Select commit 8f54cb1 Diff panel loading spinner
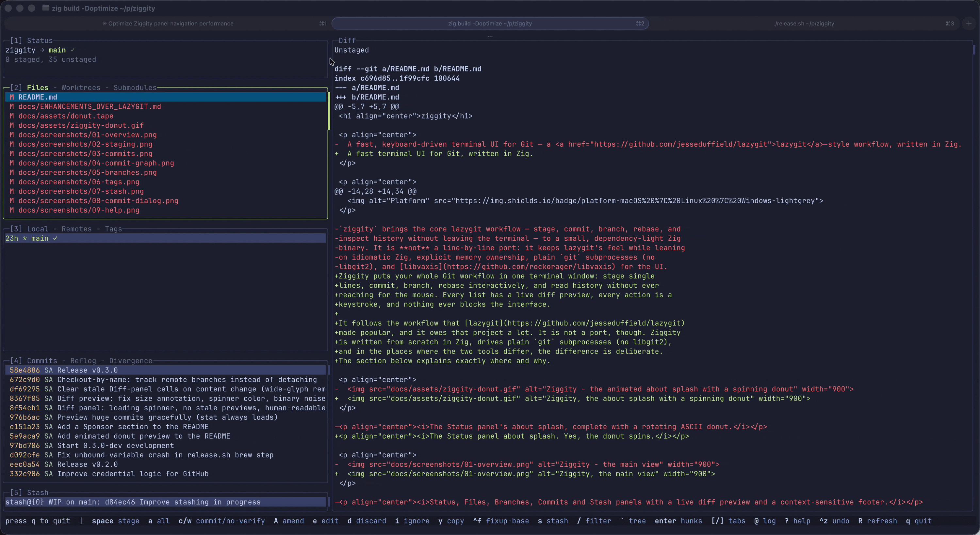This screenshot has width=980, height=535. [166, 408]
